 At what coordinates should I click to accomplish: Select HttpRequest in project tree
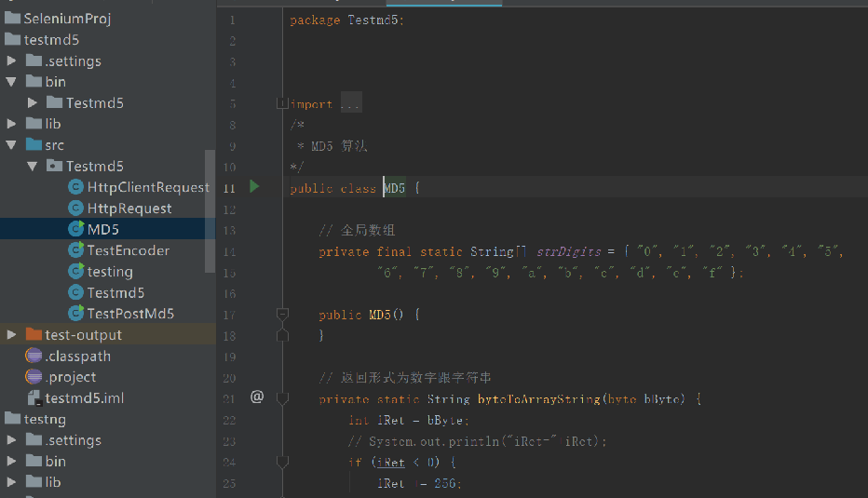[129, 209]
